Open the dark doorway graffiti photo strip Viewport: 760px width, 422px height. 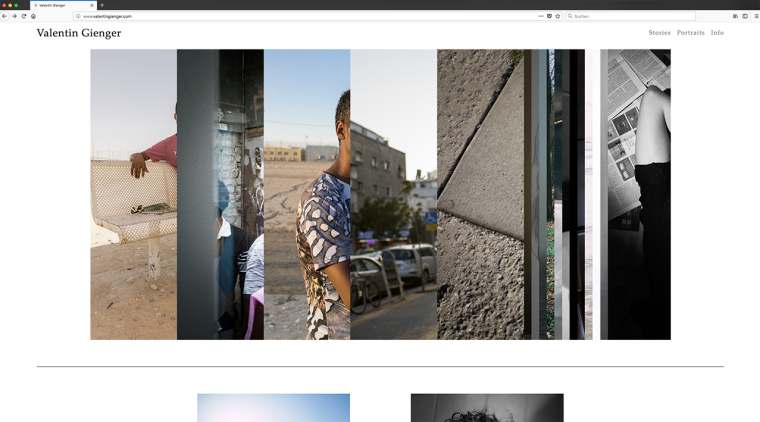[220, 194]
